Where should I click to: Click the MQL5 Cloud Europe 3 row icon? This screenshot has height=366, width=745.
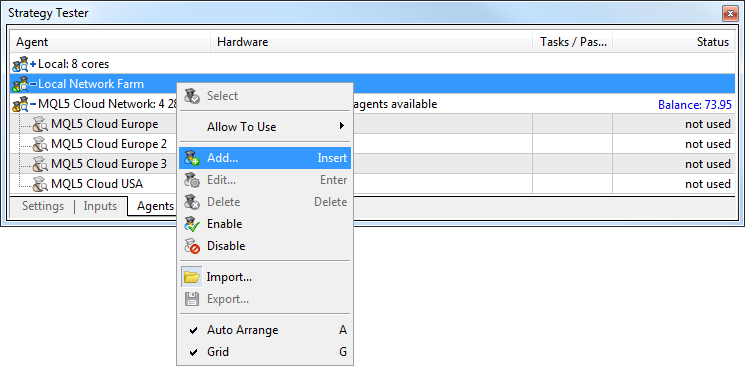tap(40, 164)
